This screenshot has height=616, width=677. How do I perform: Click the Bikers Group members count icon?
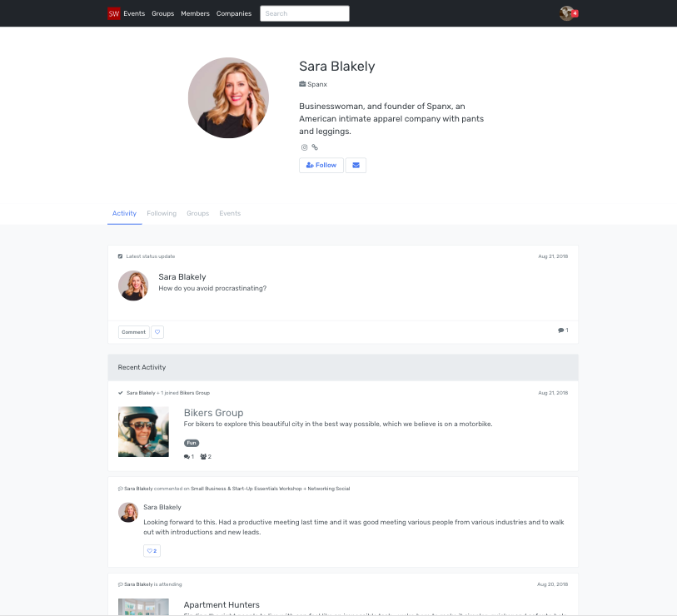[x=206, y=457]
